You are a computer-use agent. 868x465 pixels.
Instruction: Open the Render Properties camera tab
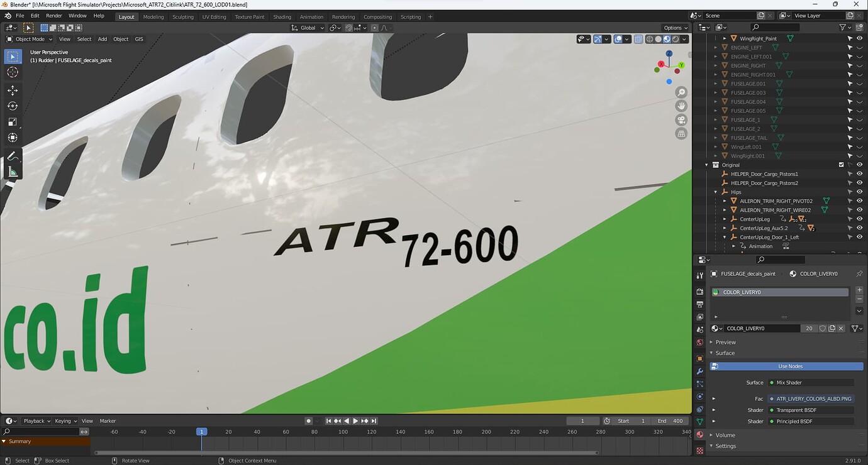[x=699, y=290]
